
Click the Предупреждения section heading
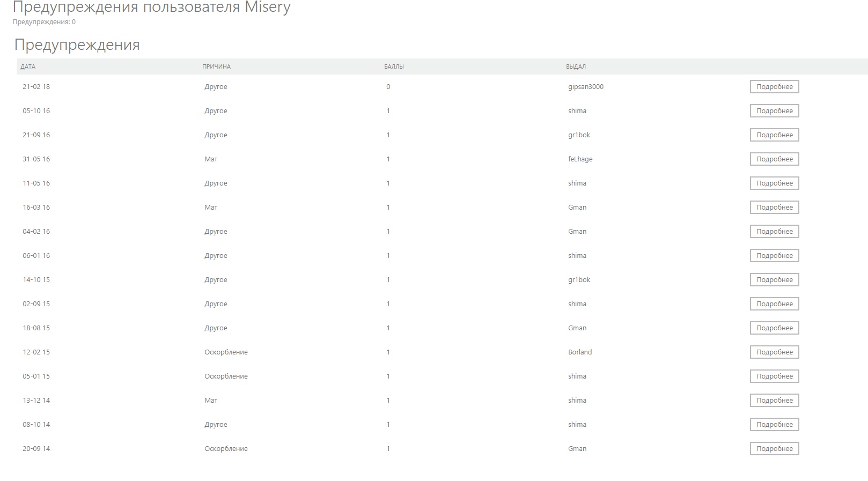[x=77, y=45]
